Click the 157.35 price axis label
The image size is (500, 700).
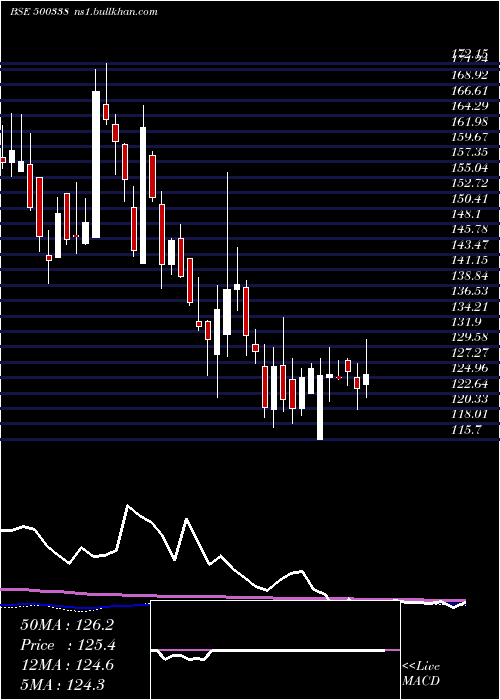click(468, 153)
